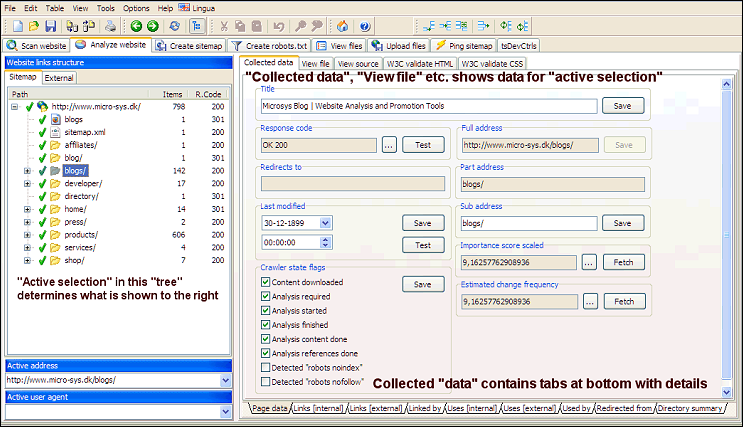
Task: Toggle the Content downloaded checkbox
Action: (x=266, y=282)
